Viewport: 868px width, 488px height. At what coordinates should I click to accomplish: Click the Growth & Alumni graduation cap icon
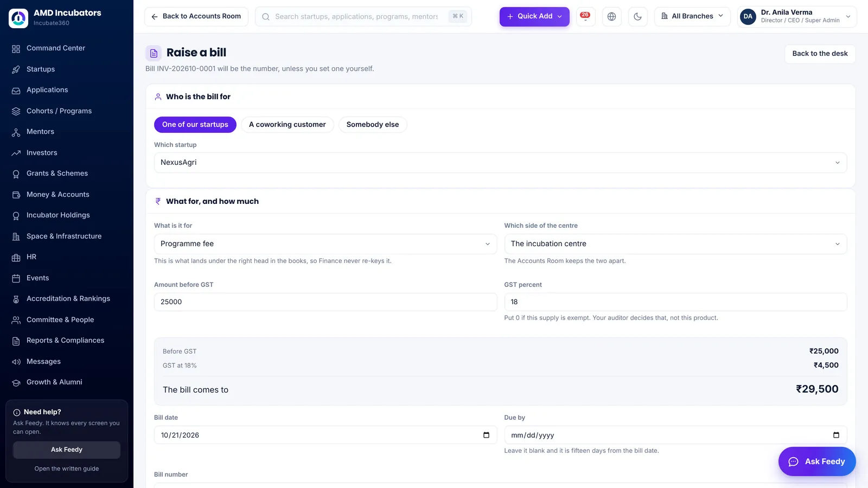(16, 383)
